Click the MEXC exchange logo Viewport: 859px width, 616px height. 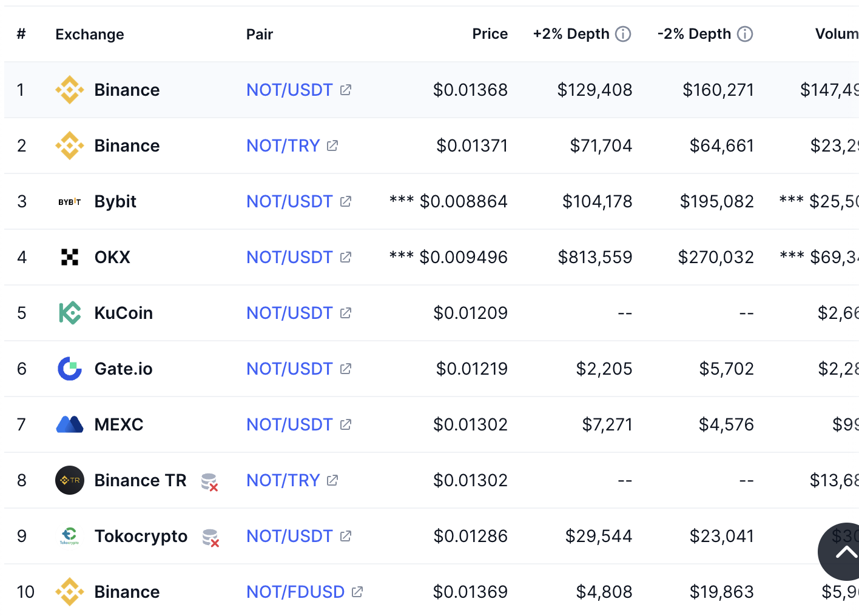tap(70, 424)
